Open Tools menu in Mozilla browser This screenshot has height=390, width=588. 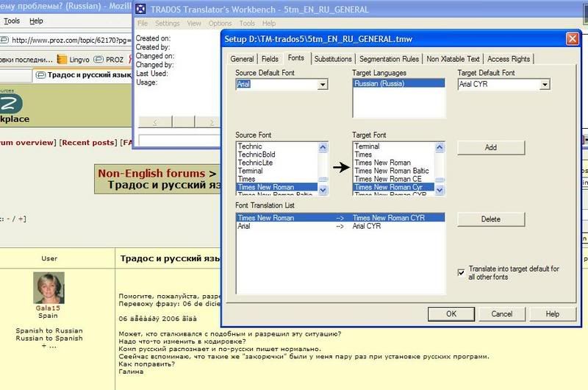pos(12,21)
